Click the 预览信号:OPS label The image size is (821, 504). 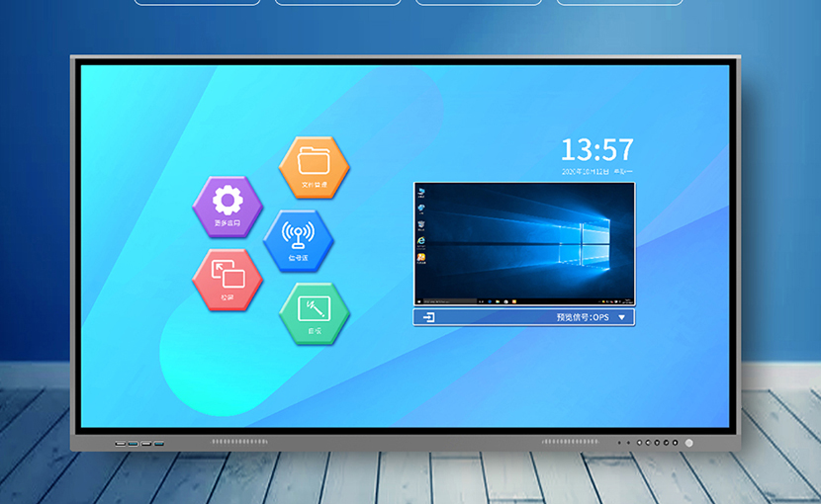pos(583,317)
